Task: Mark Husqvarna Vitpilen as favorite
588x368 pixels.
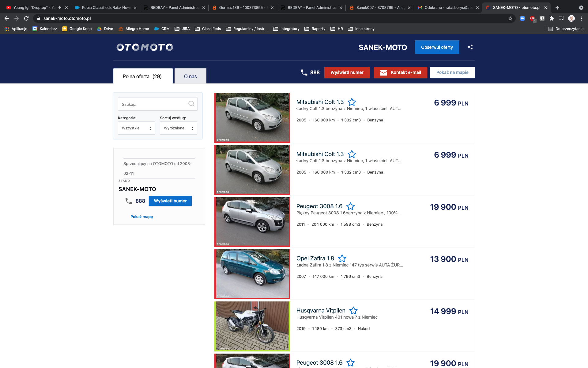Action: (x=353, y=310)
